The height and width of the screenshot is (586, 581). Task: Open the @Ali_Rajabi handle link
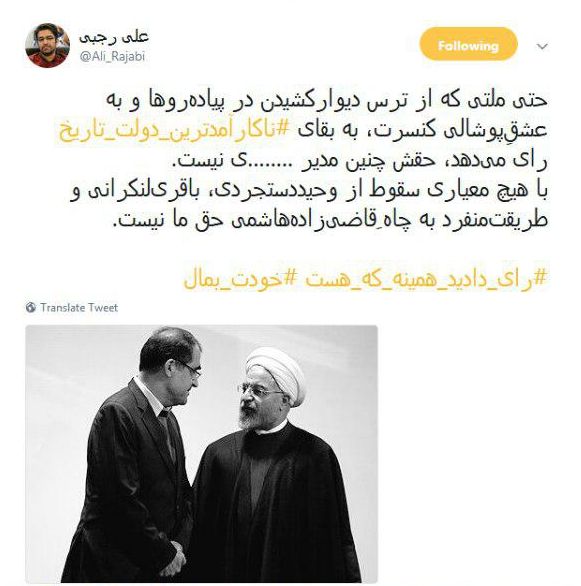click(x=112, y=57)
